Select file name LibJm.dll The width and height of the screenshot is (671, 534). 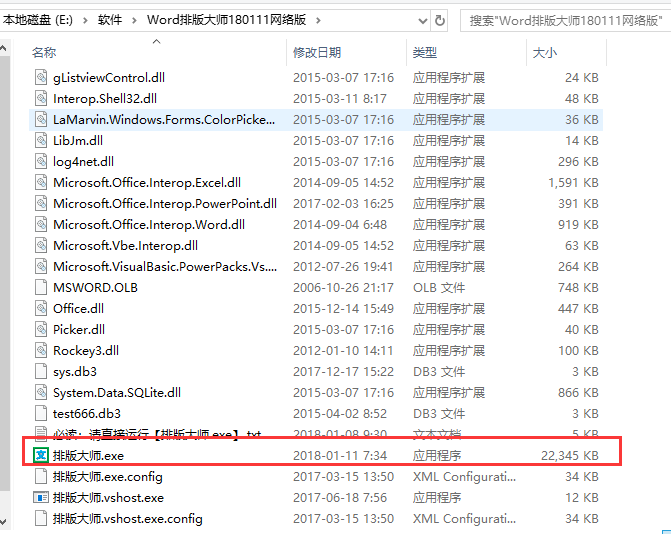coord(78,140)
